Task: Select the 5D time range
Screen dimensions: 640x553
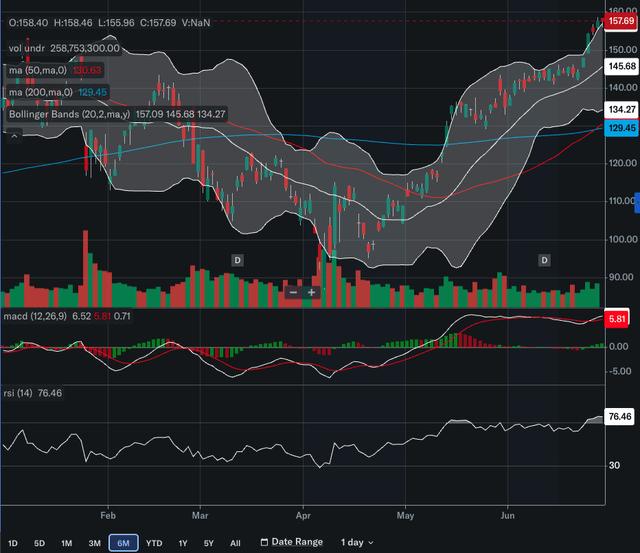Action: (x=39, y=543)
